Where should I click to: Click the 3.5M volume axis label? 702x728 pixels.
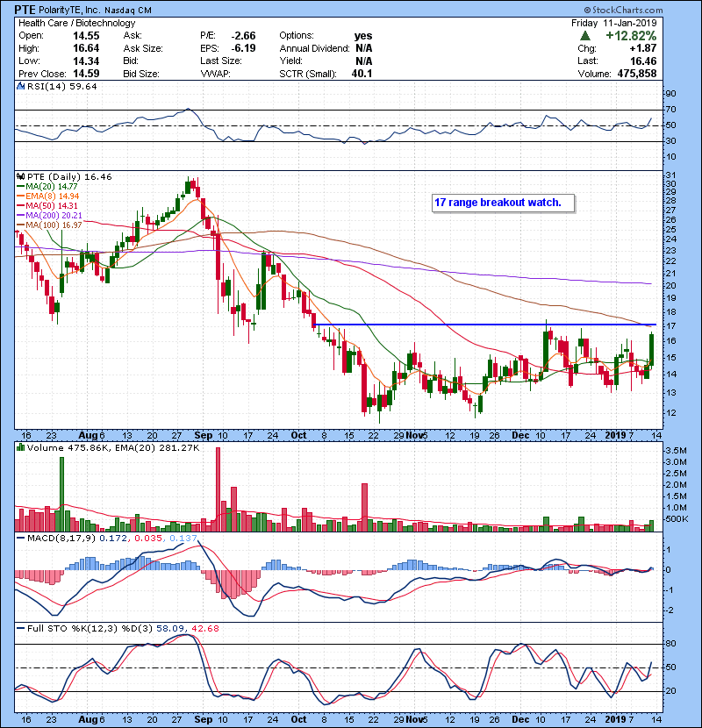pos(676,451)
